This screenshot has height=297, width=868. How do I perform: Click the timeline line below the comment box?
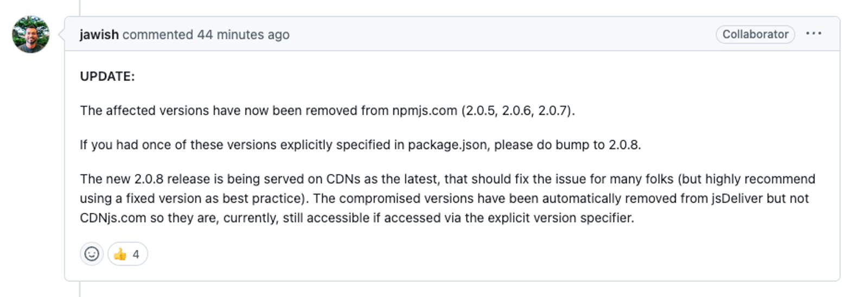80,289
